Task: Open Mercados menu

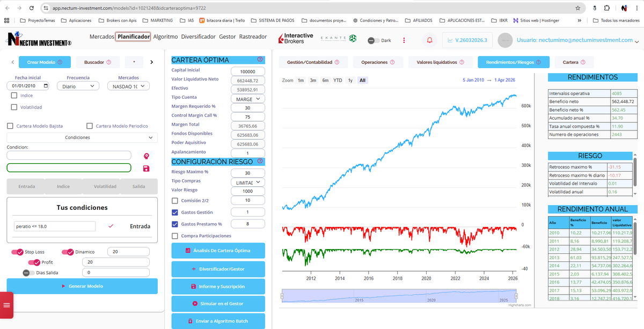Action: (x=101, y=36)
